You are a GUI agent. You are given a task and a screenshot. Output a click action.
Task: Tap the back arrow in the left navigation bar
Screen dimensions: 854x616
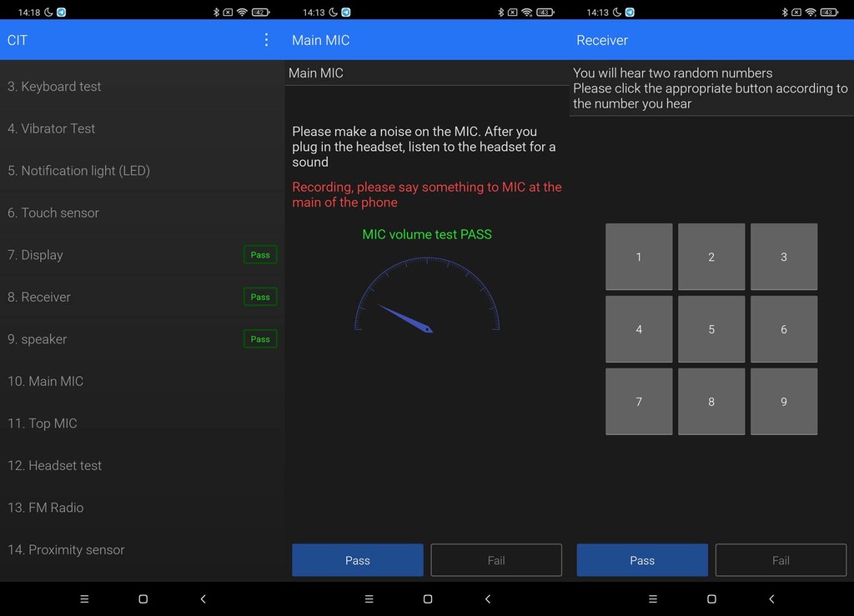[203, 598]
